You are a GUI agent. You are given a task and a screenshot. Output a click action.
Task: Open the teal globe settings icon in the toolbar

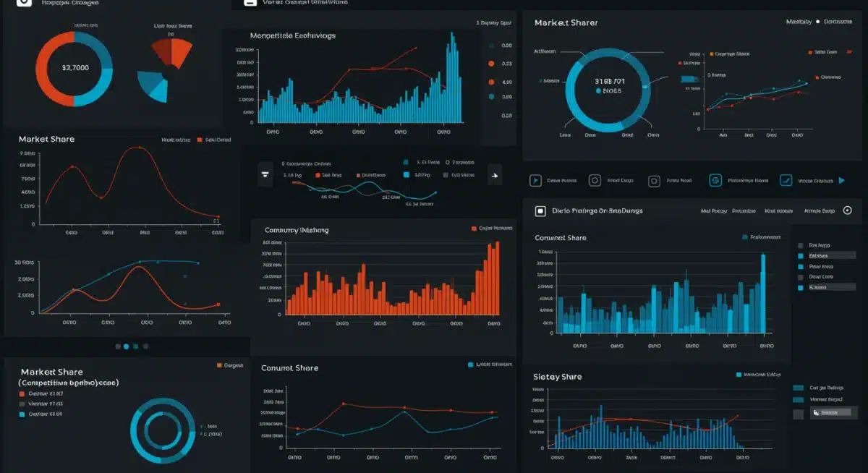[715, 180]
